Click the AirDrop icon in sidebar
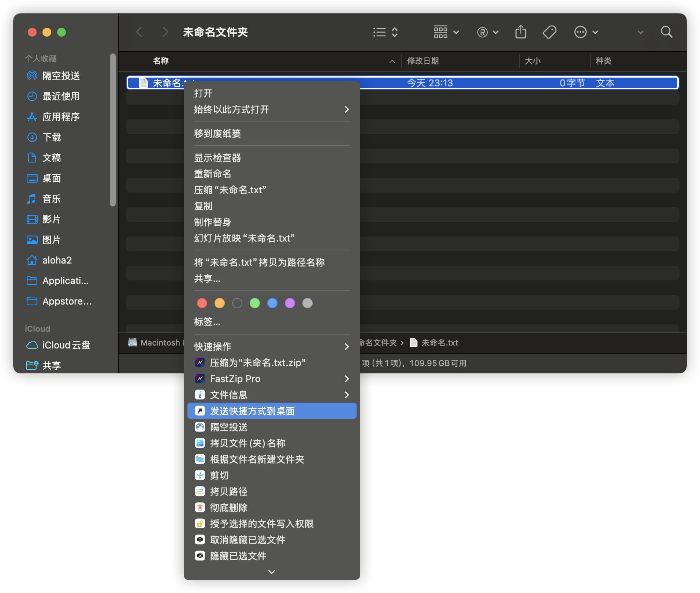This screenshot has width=700, height=593. click(32, 76)
